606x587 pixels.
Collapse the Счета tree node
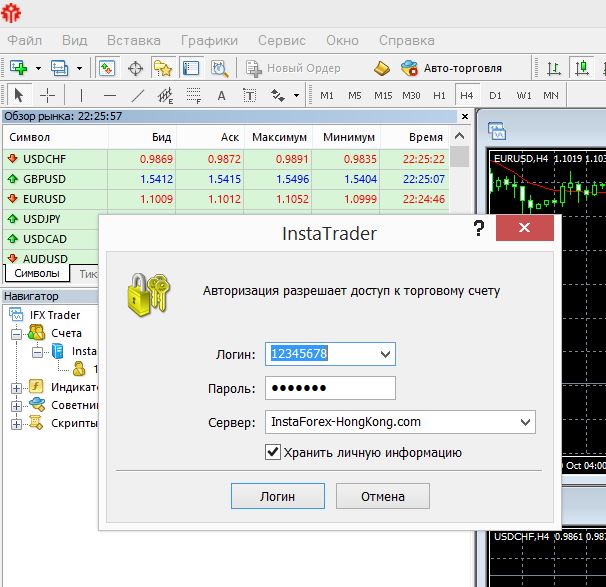click(16, 333)
